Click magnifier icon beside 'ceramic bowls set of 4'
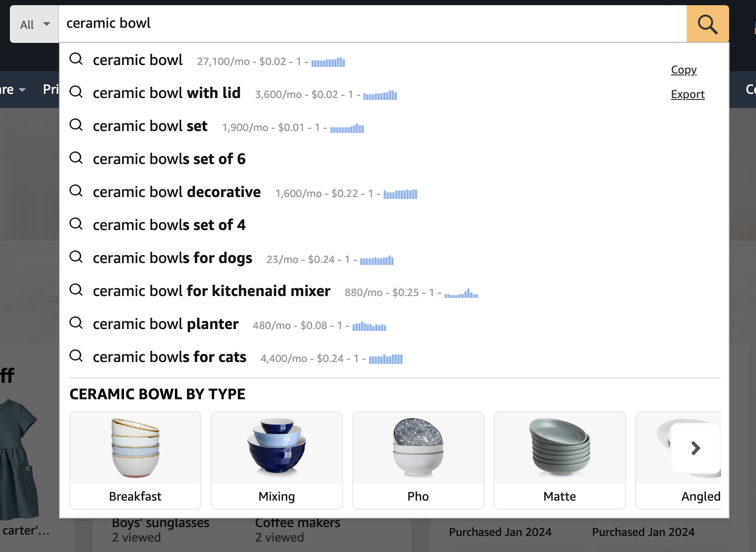The image size is (756, 552). [x=76, y=224]
